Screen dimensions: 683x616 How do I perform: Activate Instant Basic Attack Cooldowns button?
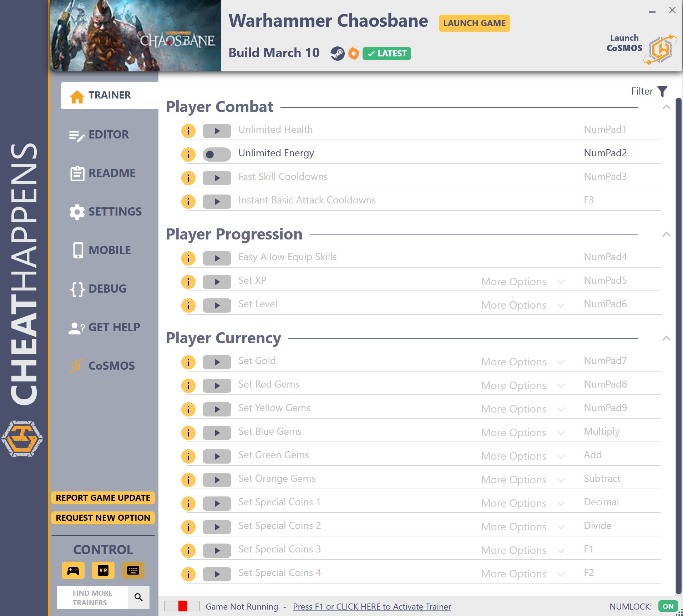[x=217, y=202]
